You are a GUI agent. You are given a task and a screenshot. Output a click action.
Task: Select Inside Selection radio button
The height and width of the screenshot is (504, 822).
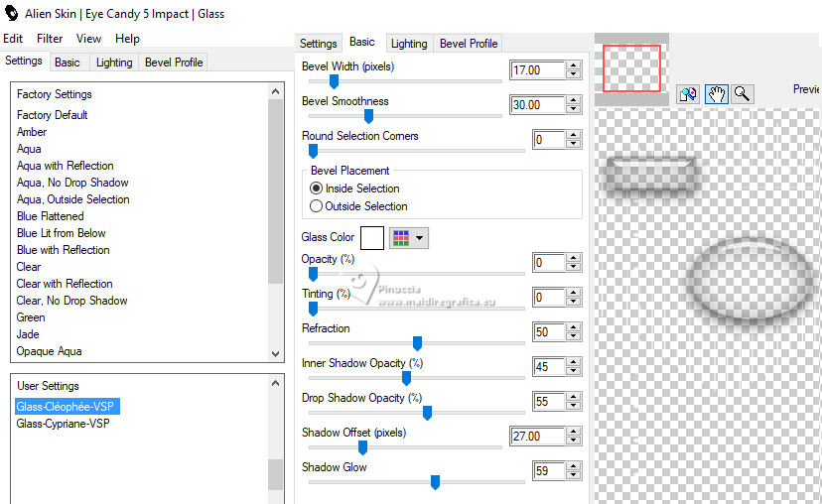[x=316, y=189]
